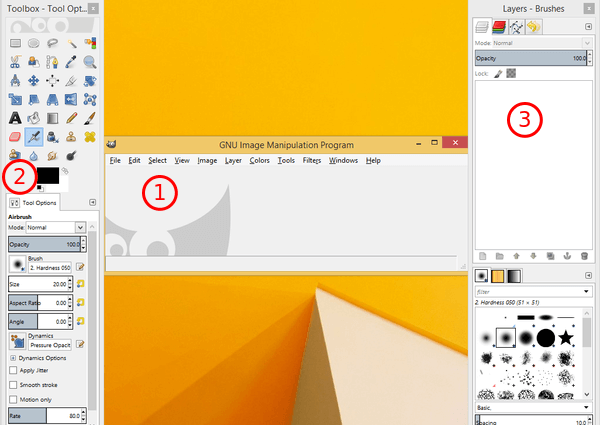The image size is (600, 425).
Task: Select the Smudge tool
Action: tap(52, 155)
